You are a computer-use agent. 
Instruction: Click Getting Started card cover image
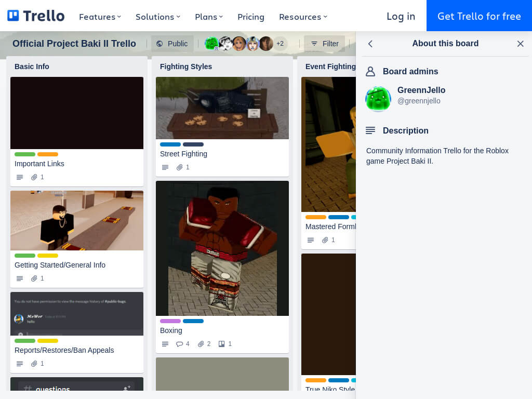pyautogui.click(x=77, y=220)
